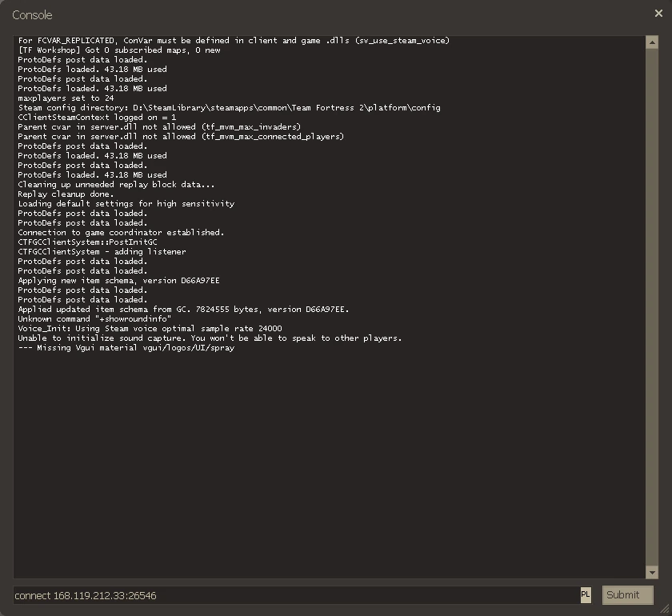Click the window resize grip corner
Screen dimensions: 672x616
coord(665,608)
